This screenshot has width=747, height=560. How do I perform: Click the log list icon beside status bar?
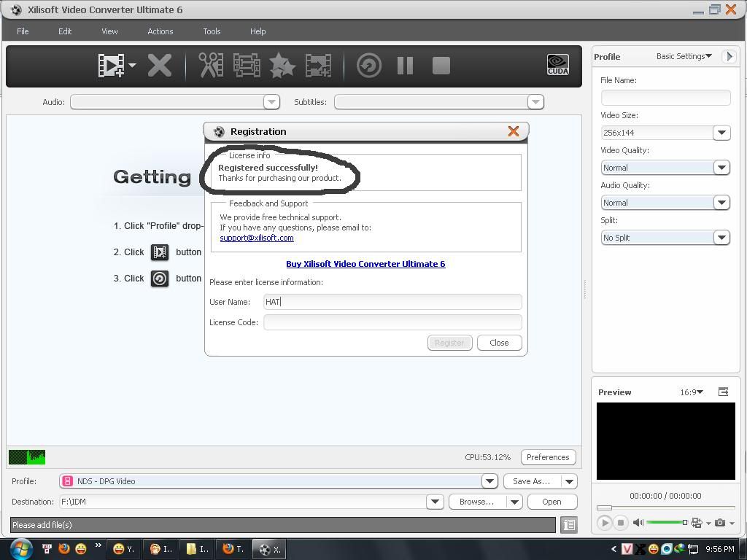point(569,525)
